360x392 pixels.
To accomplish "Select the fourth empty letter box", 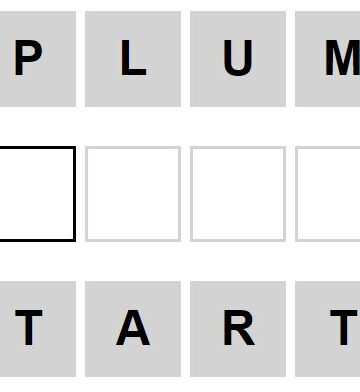I will (328, 194).
